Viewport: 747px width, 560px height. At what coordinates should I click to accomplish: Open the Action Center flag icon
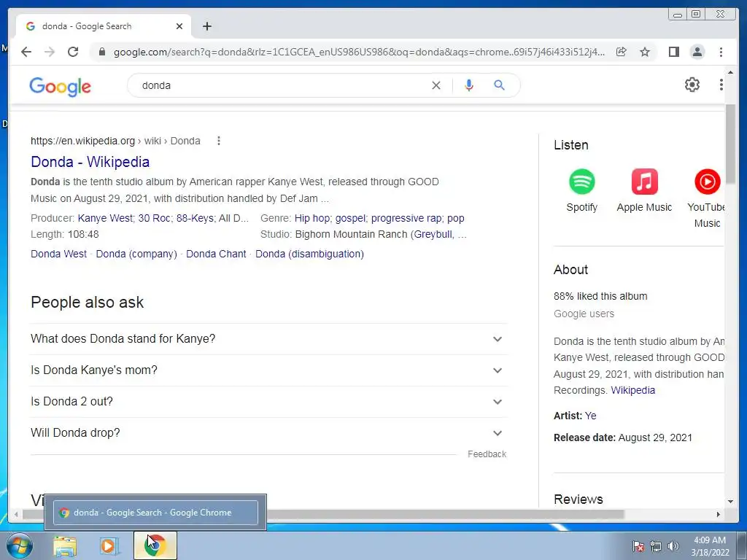pyautogui.click(x=638, y=546)
